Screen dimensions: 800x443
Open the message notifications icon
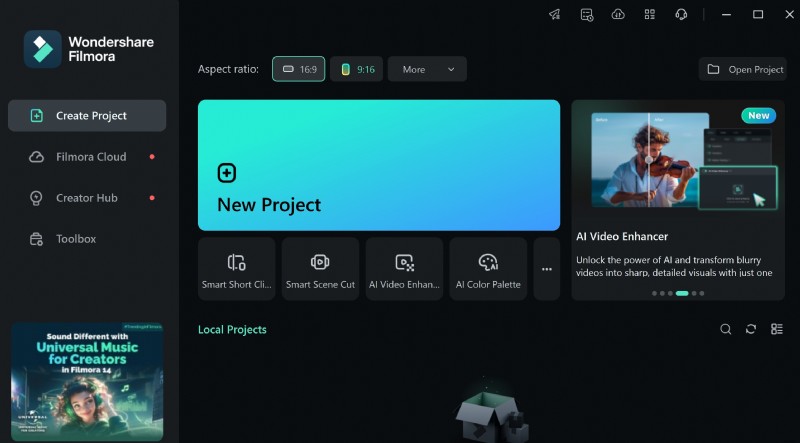[x=587, y=15]
